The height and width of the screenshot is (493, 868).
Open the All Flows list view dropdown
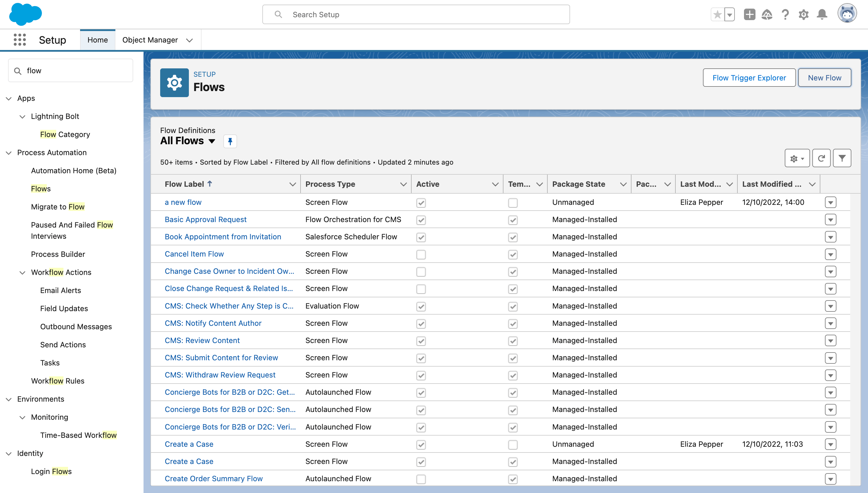pyautogui.click(x=212, y=141)
